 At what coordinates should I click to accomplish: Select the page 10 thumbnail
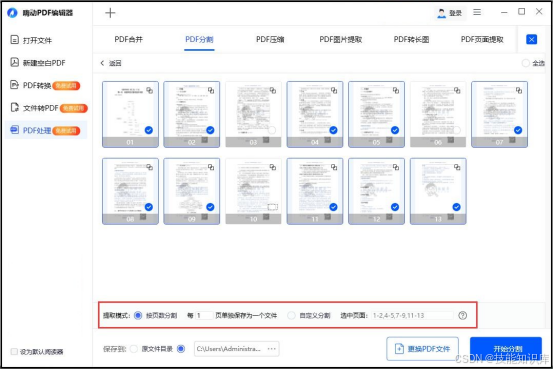253,191
